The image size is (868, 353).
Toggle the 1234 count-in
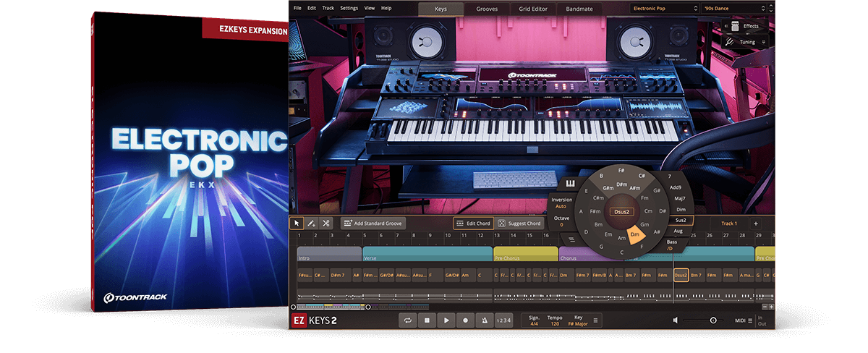point(504,320)
